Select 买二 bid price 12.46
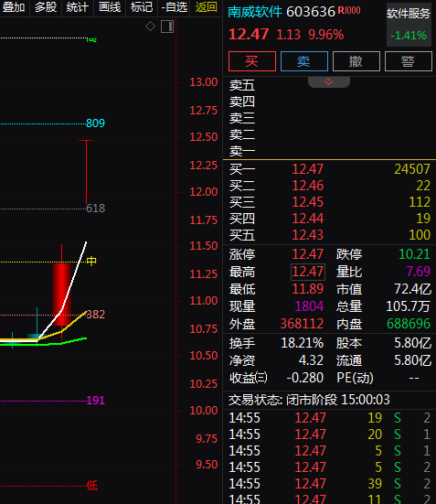This screenshot has height=504, width=436. (307, 186)
